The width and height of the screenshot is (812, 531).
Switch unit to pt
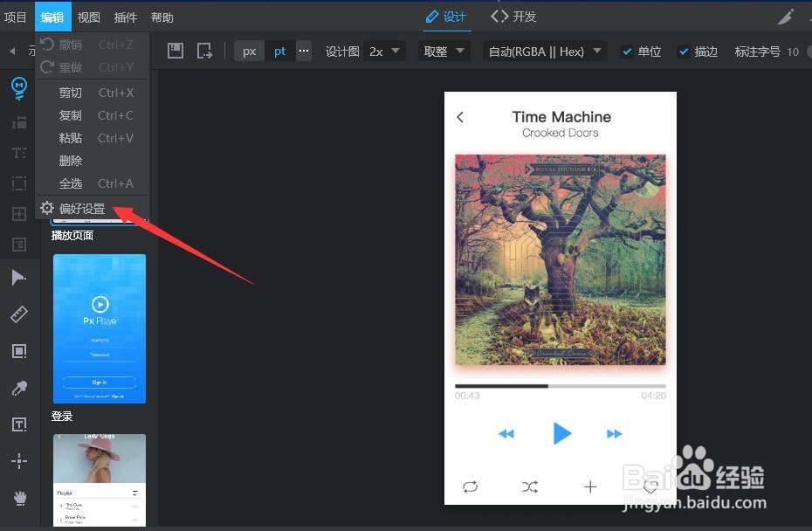[x=279, y=52]
